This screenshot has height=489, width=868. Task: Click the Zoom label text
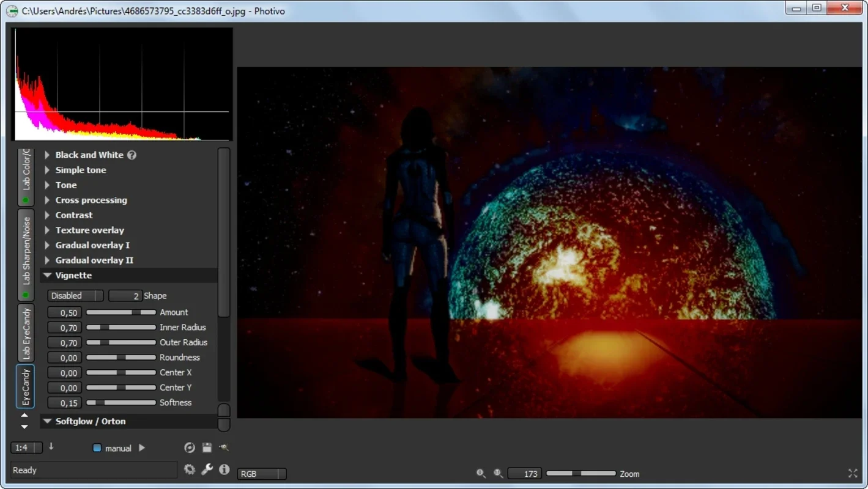pos(629,474)
